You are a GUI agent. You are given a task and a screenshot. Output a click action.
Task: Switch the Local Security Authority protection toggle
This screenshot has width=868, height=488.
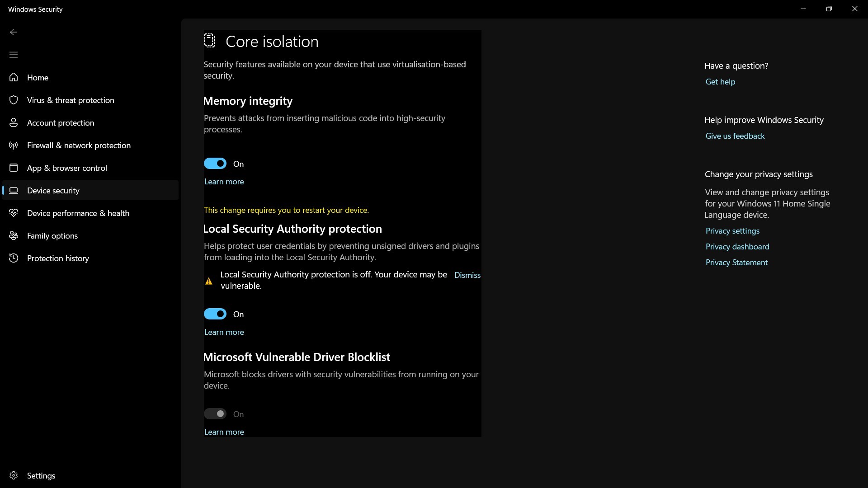click(x=215, y=314)
